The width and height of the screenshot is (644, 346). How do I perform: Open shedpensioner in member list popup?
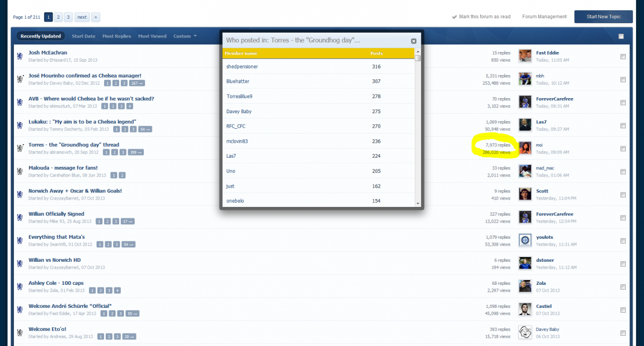pos(242,67)
